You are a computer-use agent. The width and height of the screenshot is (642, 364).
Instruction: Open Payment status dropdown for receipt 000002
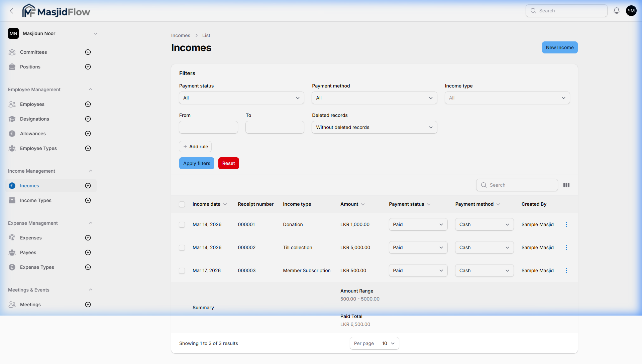tap(418, 247)
